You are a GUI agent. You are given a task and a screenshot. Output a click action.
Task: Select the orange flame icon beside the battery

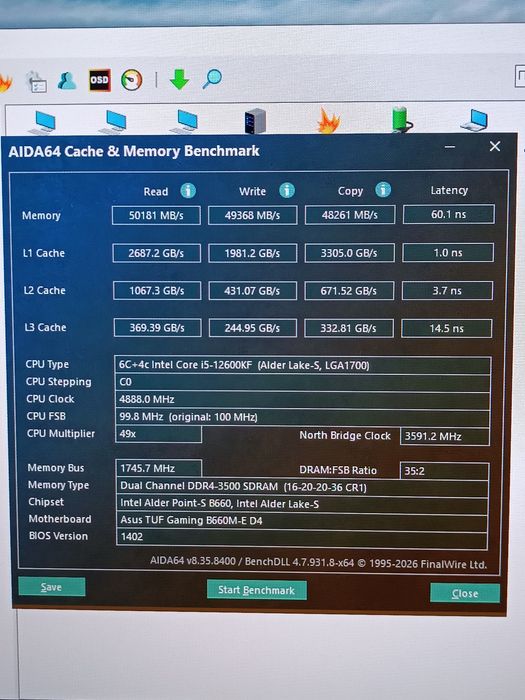(329, 121)
